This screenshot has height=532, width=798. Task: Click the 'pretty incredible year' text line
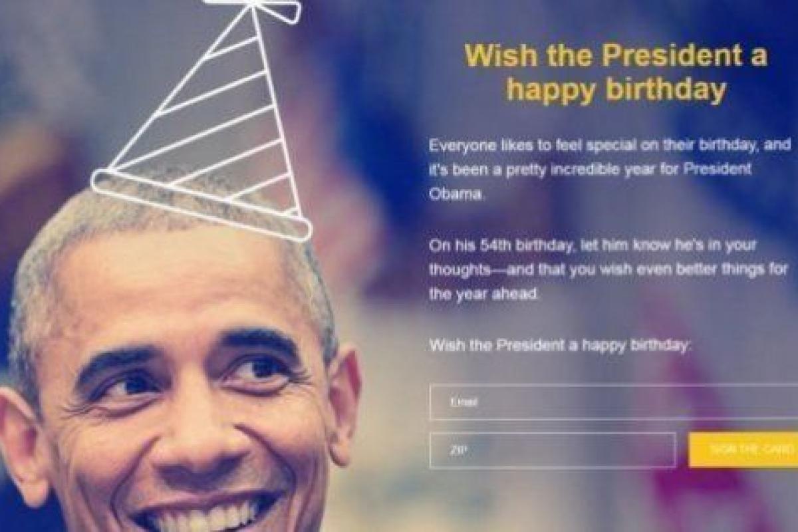point(591,170)
